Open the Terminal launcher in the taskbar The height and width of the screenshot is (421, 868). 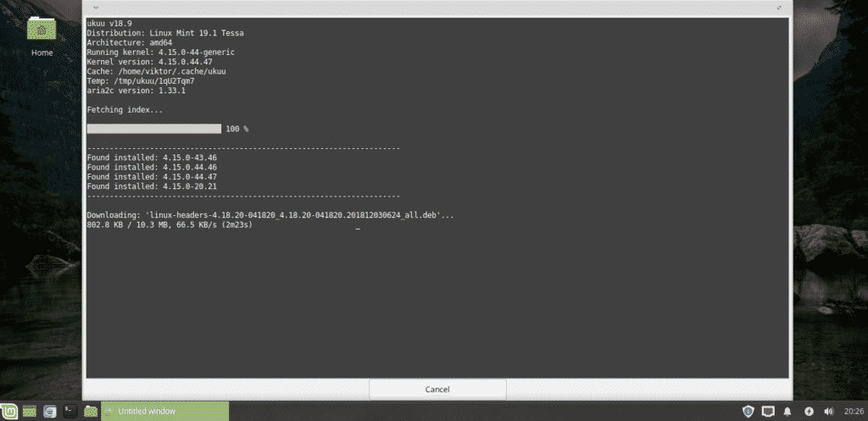[70, 411]
